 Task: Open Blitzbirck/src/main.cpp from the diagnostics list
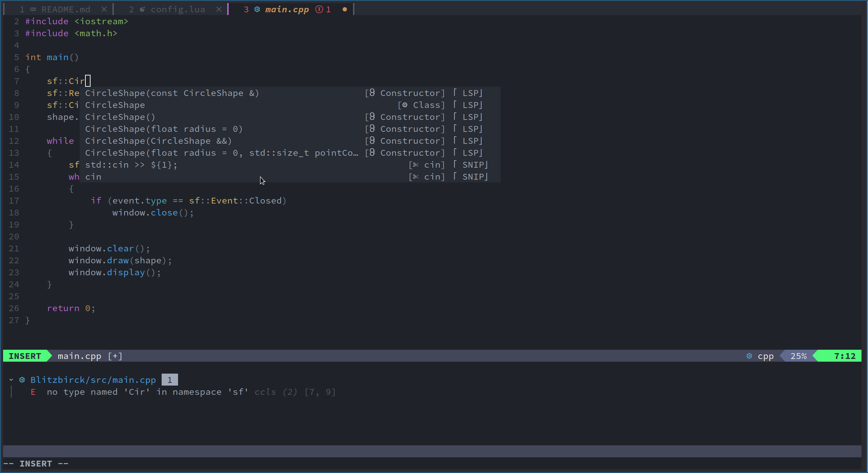coord(93,380)
